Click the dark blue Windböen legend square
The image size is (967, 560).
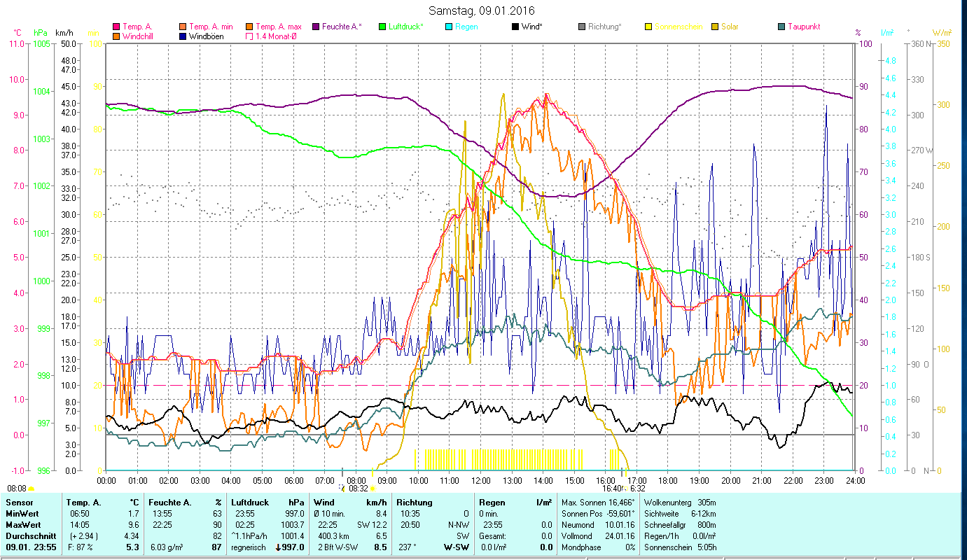click(x=183, y=36)
